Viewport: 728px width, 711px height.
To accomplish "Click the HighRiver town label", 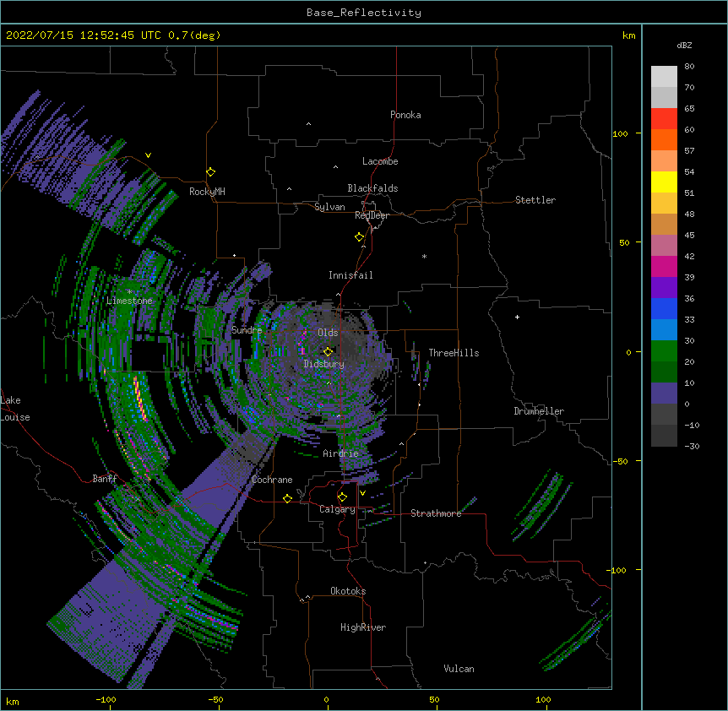I will pyautogui.click(x=363, y=627).
